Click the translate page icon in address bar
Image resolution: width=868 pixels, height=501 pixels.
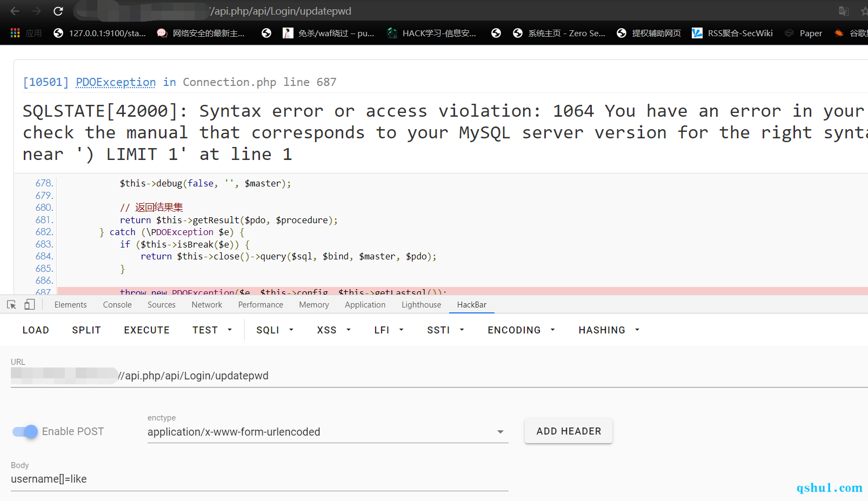(844, 11)
